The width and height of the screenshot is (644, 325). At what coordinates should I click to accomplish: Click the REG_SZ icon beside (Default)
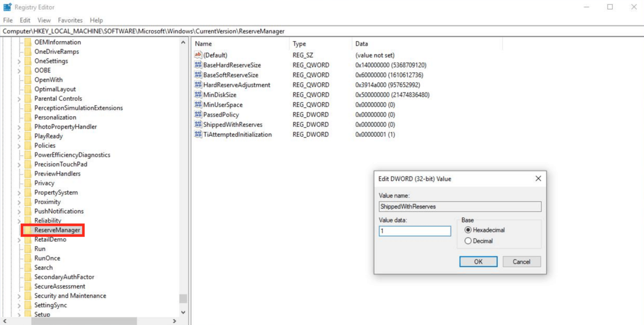[x=198, y=55]
